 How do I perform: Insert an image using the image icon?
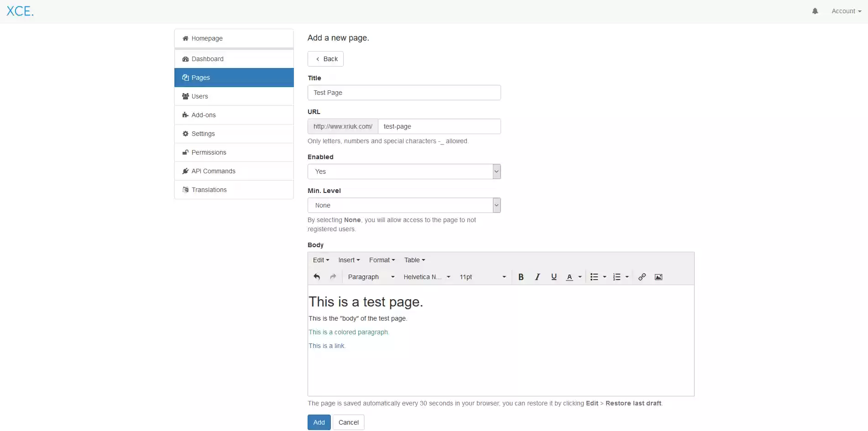tap(659, 277)
